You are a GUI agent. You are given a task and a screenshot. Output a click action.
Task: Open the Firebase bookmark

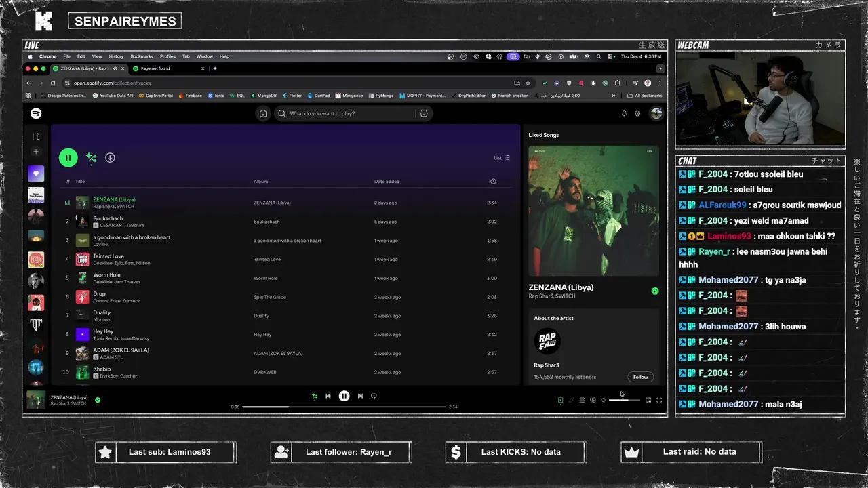click(191, 96)
